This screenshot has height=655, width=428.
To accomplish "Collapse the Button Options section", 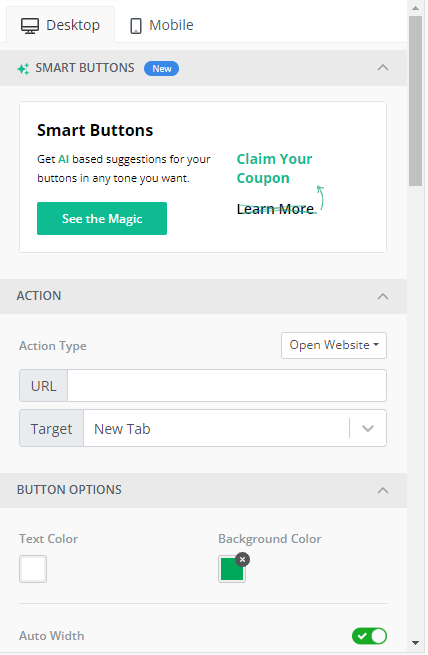I will click(383, 490).
